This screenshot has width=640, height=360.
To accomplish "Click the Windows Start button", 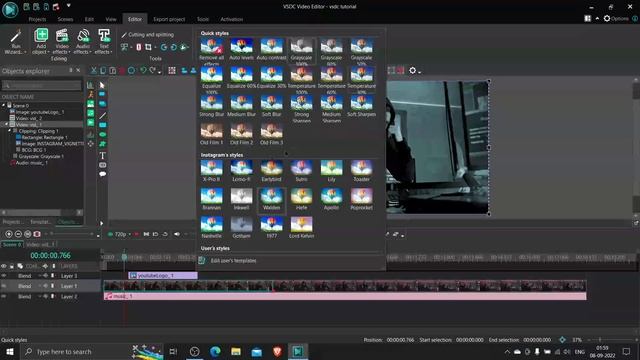I will pyautogui.click(x=10, y=351).
